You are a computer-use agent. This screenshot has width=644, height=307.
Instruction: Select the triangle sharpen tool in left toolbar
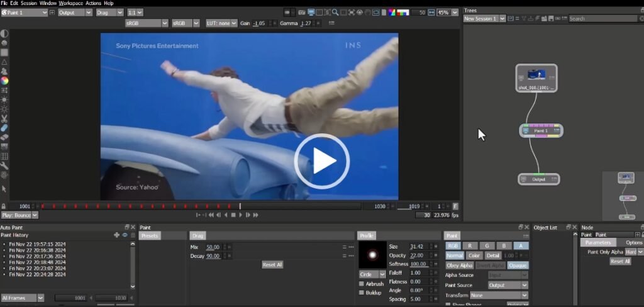[x=4, y=62]
